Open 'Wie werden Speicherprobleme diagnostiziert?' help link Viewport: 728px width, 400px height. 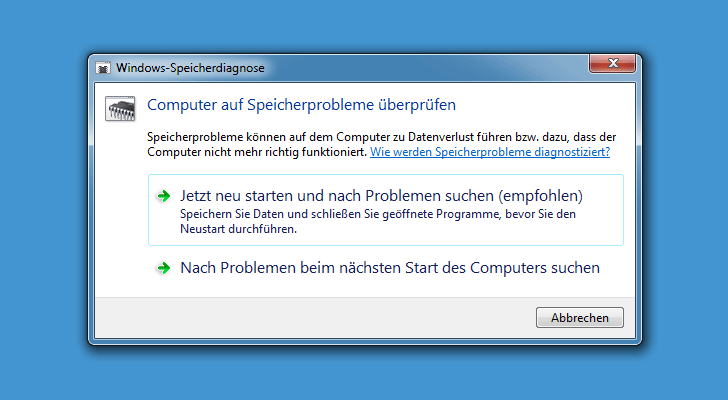pos(490,152)
